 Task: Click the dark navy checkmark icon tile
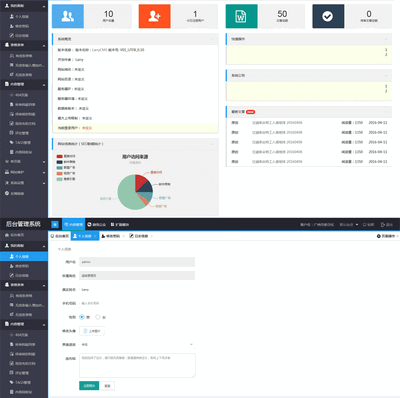[328, 16]
